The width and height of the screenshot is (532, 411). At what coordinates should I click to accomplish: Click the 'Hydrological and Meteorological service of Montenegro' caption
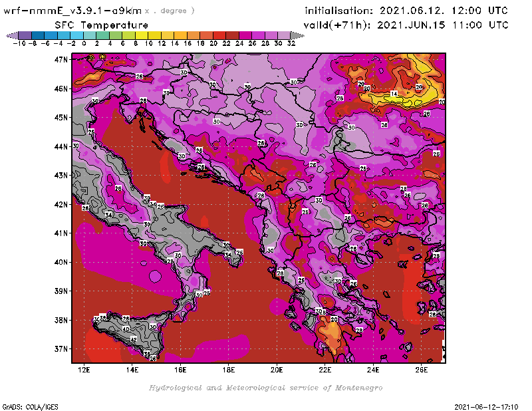coord(265,388)
